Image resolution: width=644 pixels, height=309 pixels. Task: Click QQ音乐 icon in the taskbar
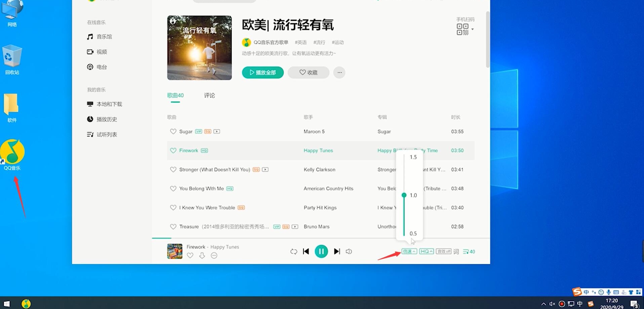[26, 304]
